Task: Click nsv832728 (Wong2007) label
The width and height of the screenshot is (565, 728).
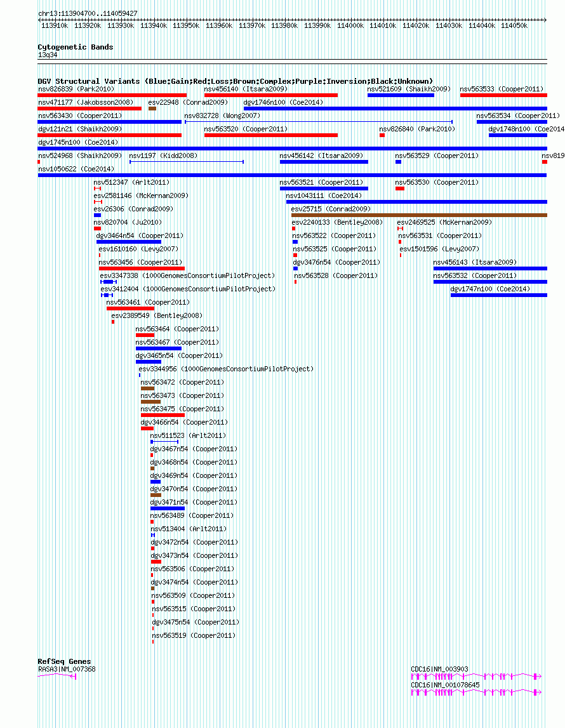Action: tap(222, 116)
